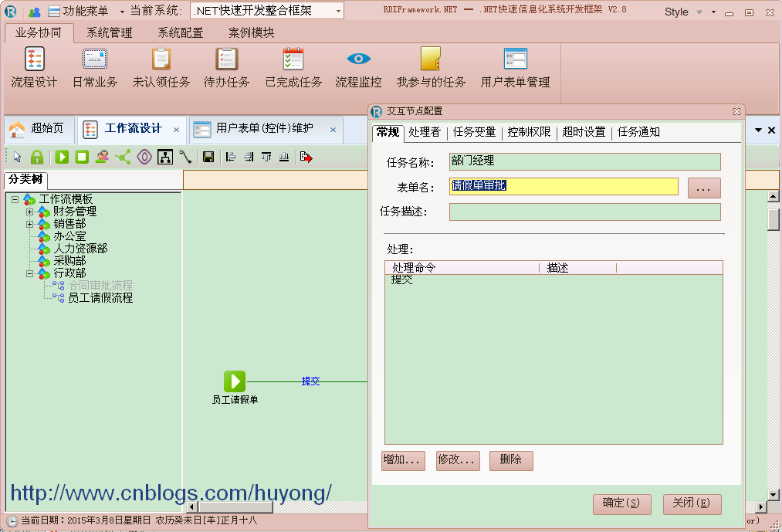Click the green start node toolbar icon
This screenshot has width=782, height=532.
coord(62,158)
